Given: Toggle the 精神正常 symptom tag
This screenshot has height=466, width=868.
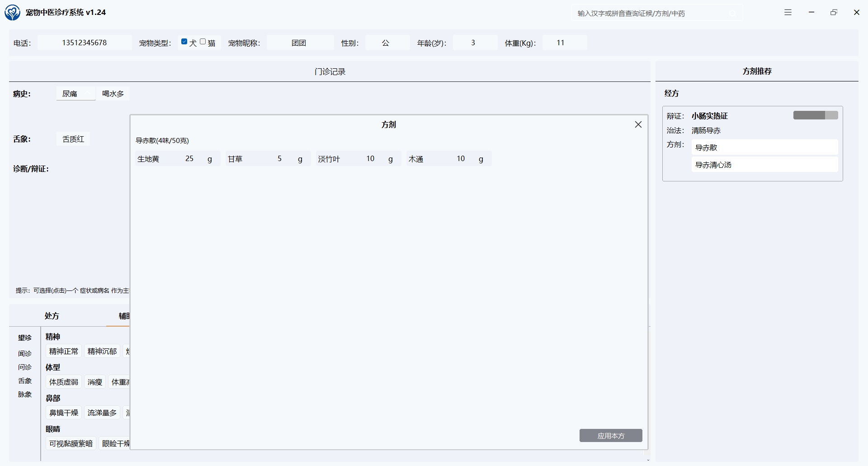Looking at the screenshot, I should click(x=64, y=352).
